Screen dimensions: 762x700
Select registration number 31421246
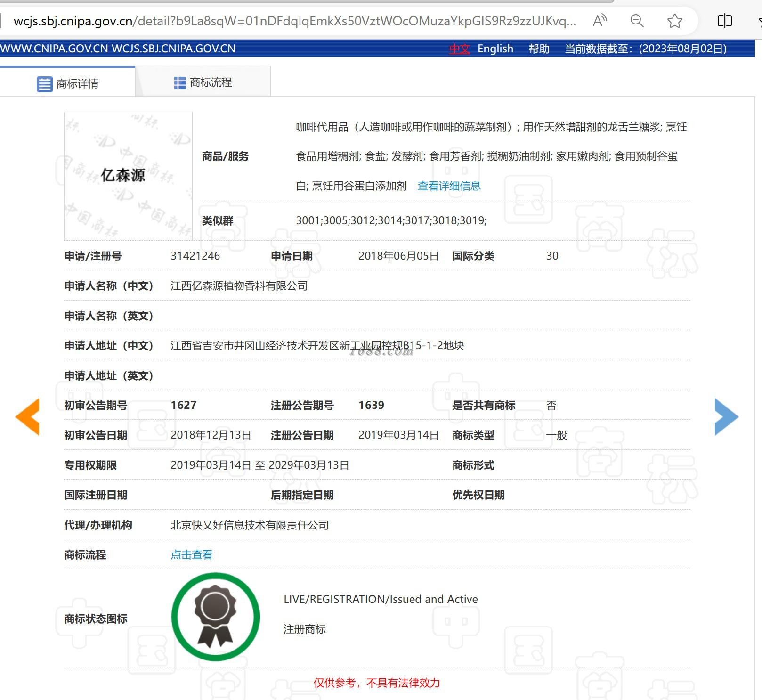pos(195,256)
